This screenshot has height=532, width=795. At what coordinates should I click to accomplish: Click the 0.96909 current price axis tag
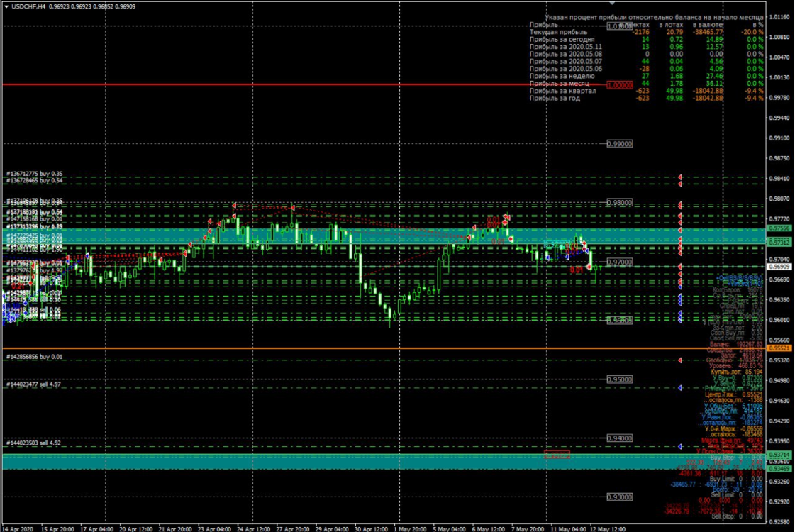point(779,267)
